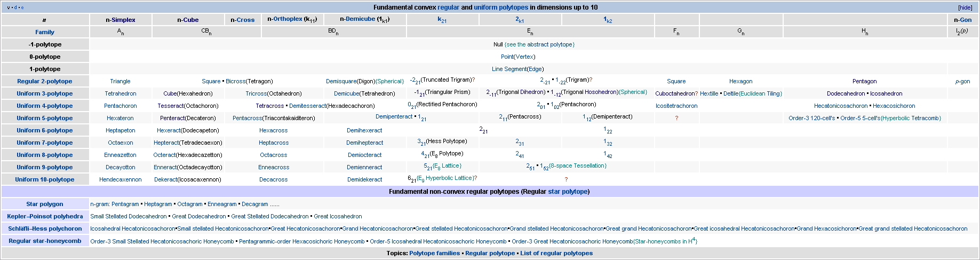Open the 'Uniform 10-polytope' row header
Image resolution: width=980 pixels, height=260 pixels.
tap(45, 179)
